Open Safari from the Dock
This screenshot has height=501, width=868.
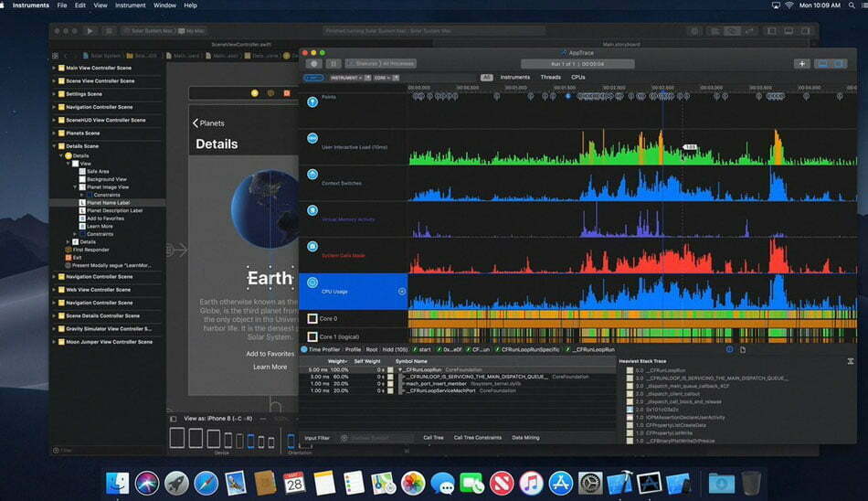206,484
